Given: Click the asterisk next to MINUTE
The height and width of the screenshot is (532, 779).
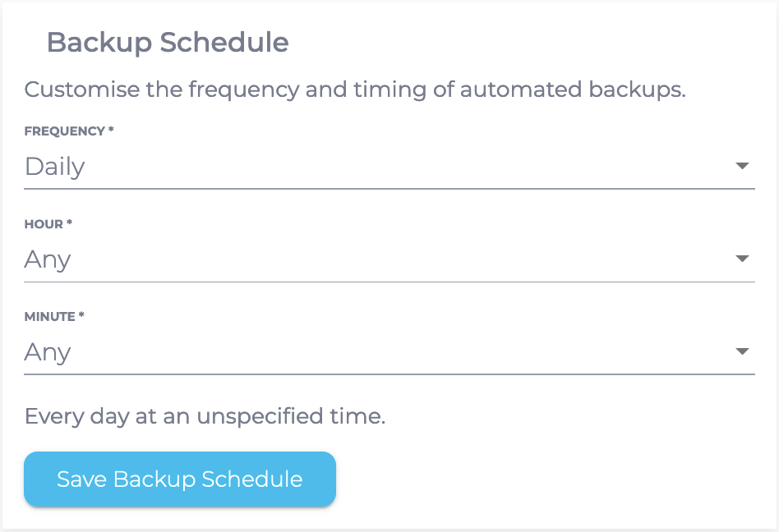Looking at the screenshot, I should (x=82, y=315).
